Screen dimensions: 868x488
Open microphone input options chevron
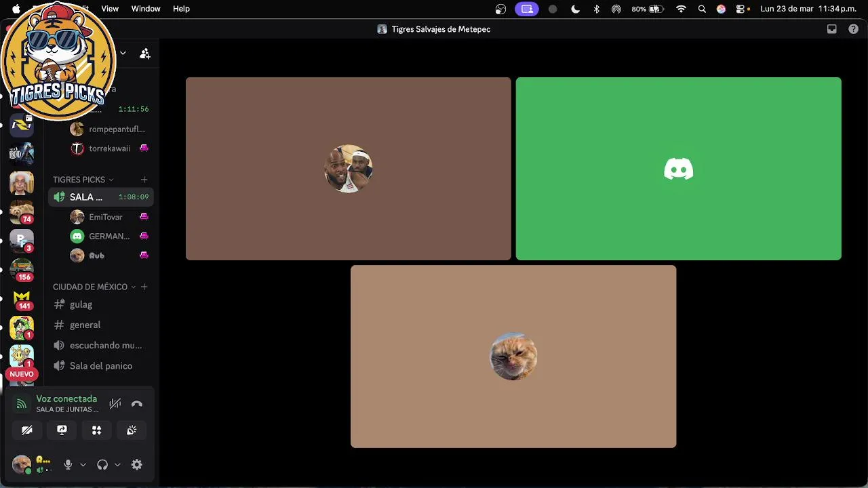83,465
